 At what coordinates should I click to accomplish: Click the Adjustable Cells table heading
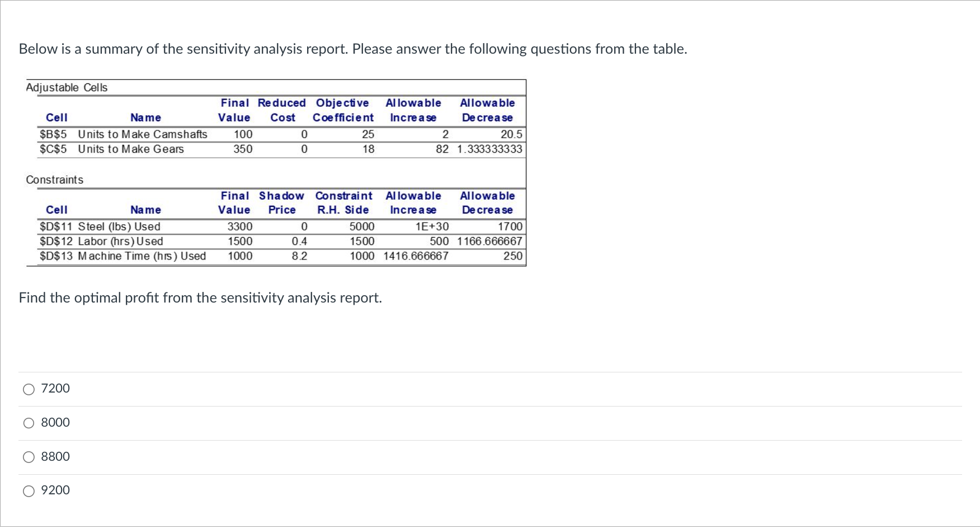coord(67,87)
